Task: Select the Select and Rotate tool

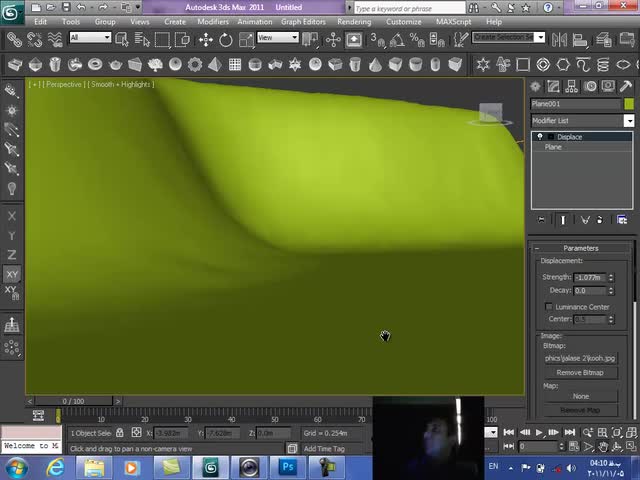Action: point(225,40)
